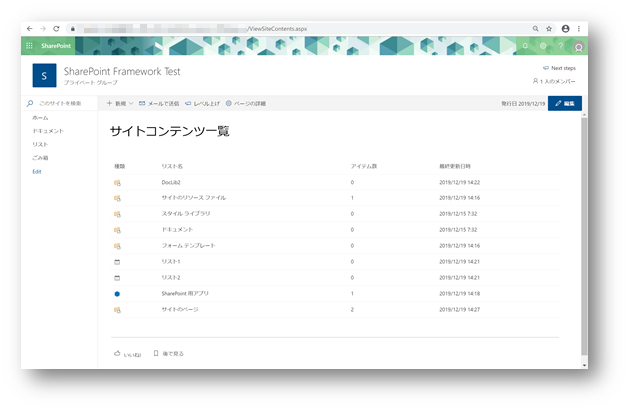Click the search magnifier icon in site search
The height and width of the screenshot is (411, 630).
point(30,103)
